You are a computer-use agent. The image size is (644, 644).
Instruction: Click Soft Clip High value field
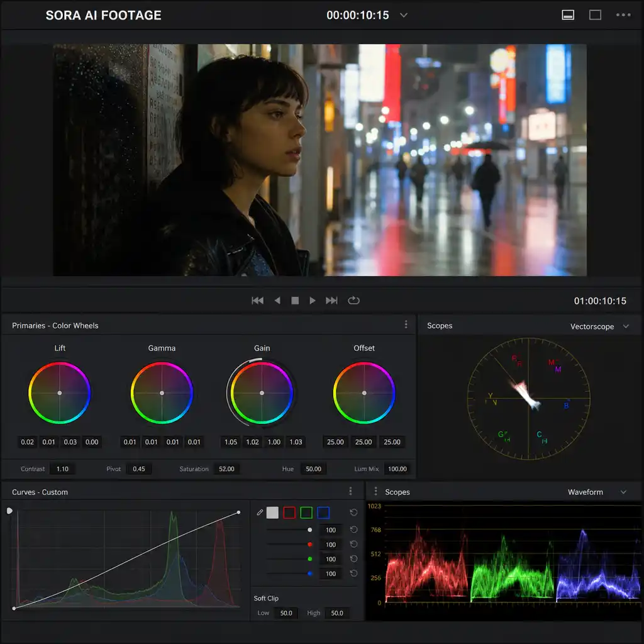[x=337, y=613]
